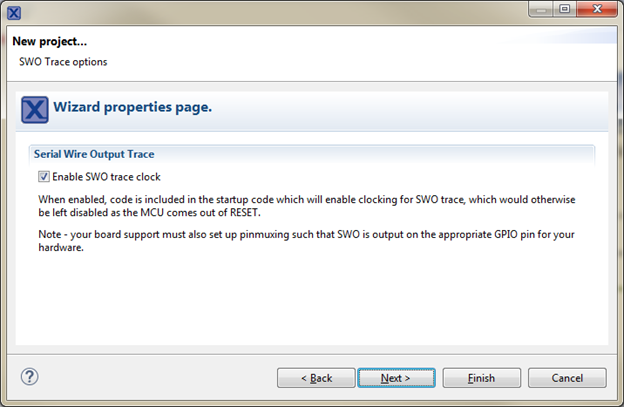Close the dialog with the red X button
The width and height of the screenshot is (624, 407).
tap(597, 9)
